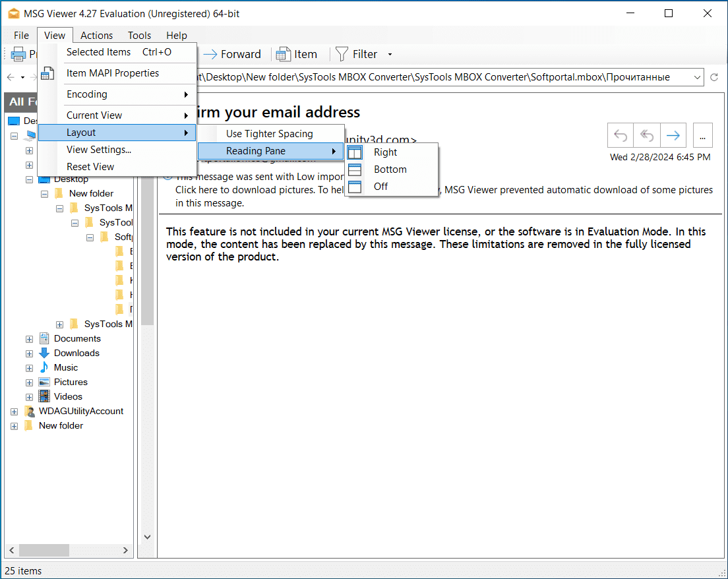Viewport: 728px width, 579px height.
Task: Select the Right reading pane option
Action: click(392, 152)
